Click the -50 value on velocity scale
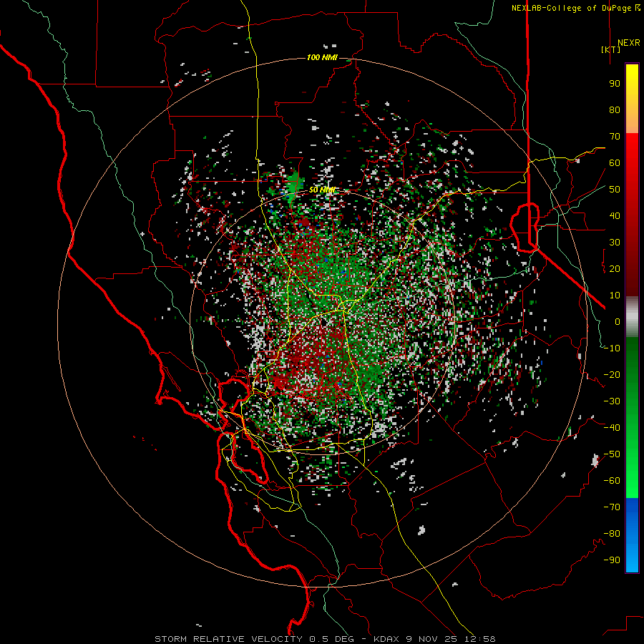644x644 pixels. pyautogui.click(x=612, y=454)
